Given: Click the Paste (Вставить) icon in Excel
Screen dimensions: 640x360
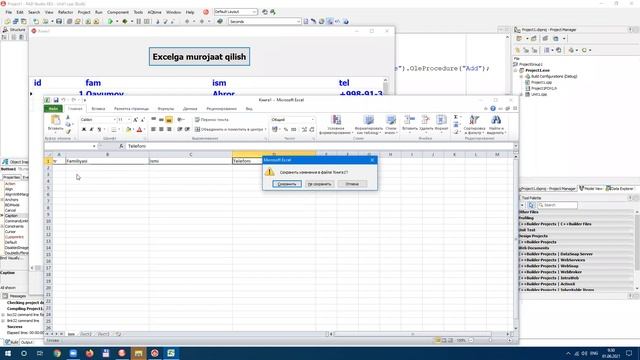Looking at the screenshot, I should (x=56, y=120).
